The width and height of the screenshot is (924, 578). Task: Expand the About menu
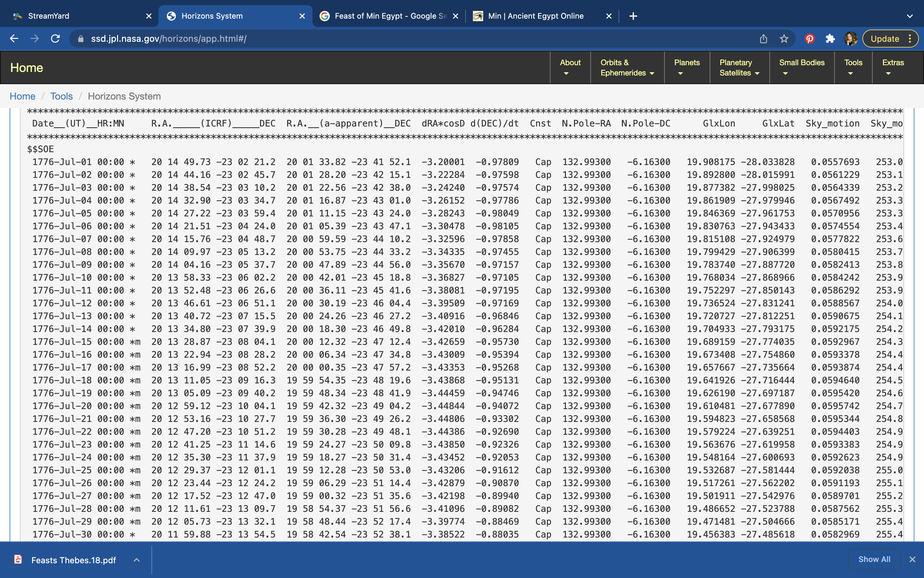coord(570,68)
